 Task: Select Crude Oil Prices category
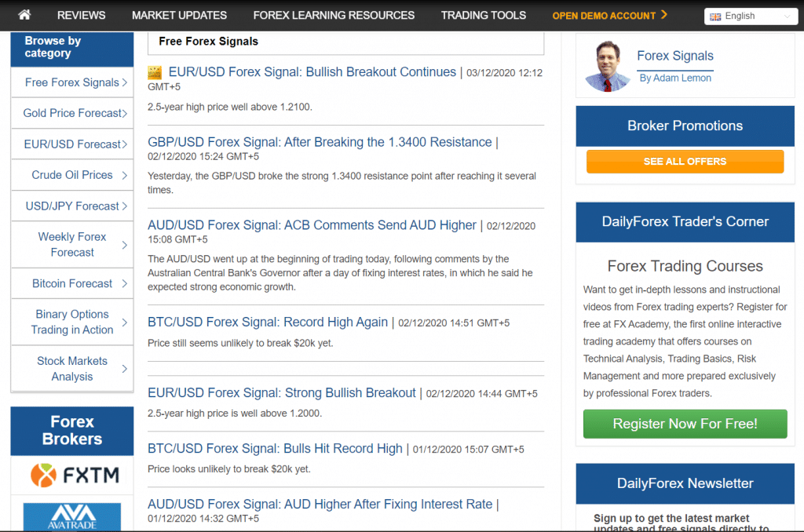71,175
